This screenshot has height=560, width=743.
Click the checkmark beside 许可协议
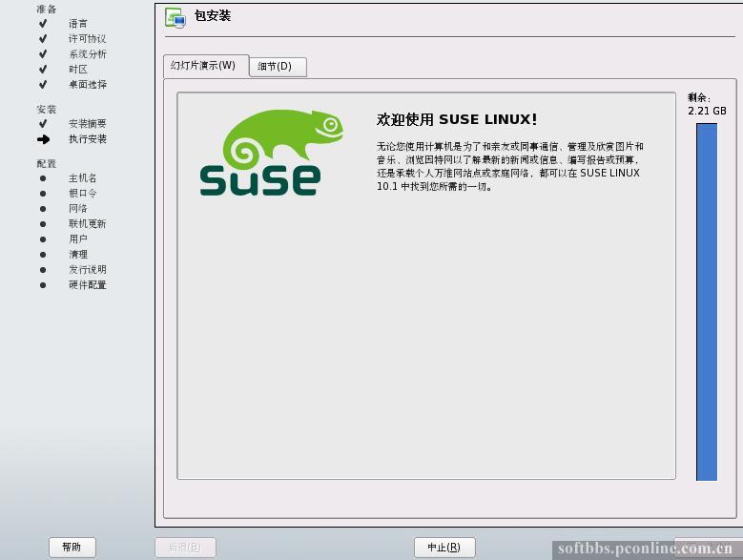pyautogui.click(x=43, y=38)
